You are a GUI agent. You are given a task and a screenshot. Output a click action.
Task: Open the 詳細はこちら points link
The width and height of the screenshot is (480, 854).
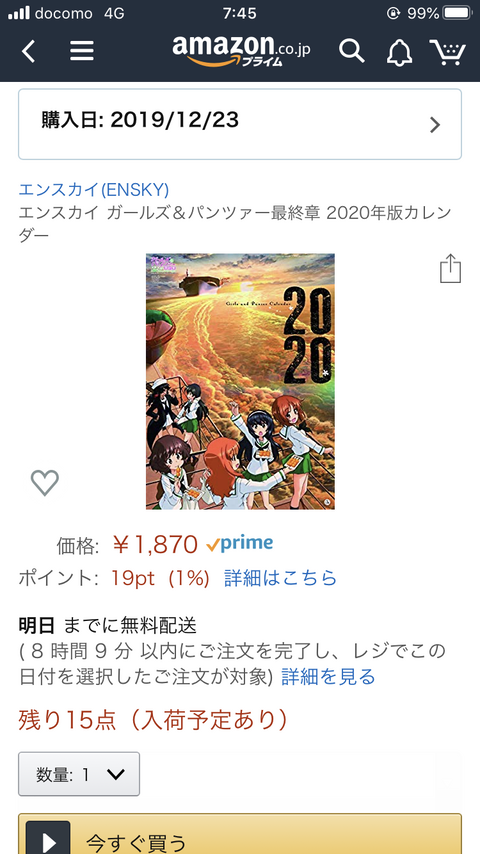(x=281, y=578)
